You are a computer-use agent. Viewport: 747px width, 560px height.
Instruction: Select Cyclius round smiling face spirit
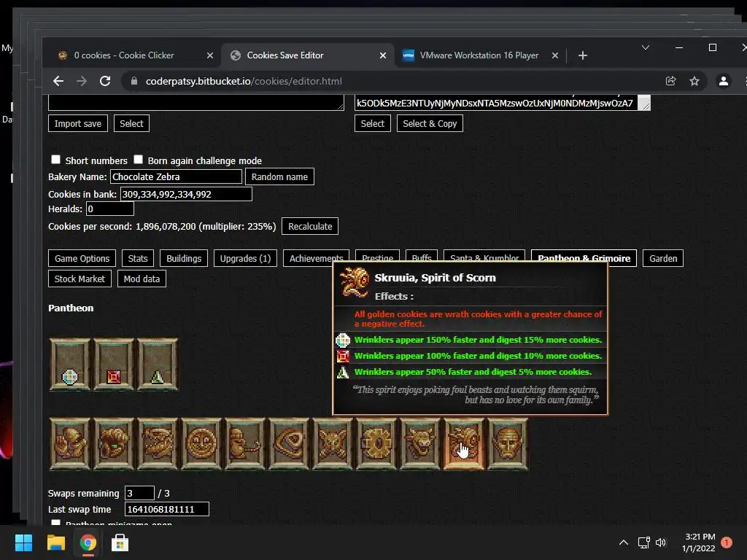pyautogui.click(x=201, y=444)
